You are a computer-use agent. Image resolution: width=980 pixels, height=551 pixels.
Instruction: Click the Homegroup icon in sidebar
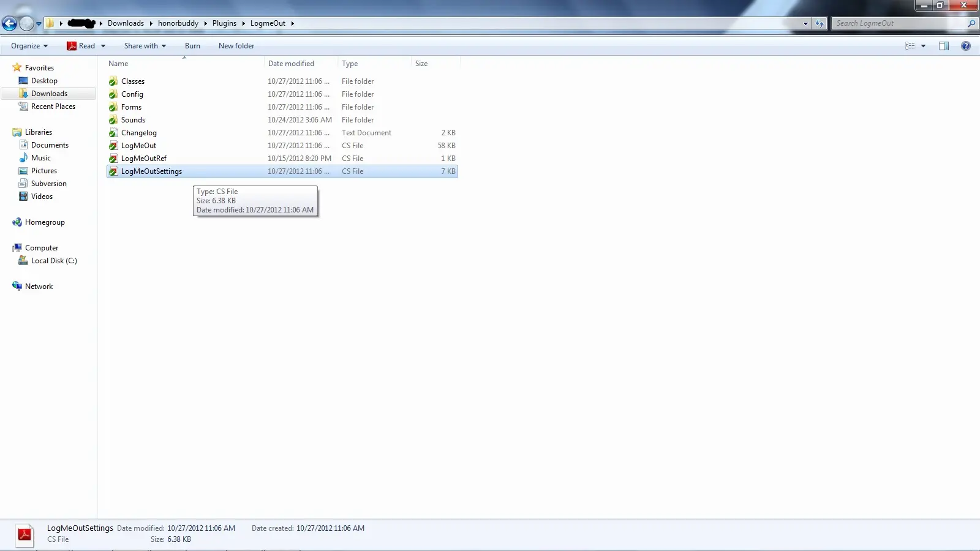pos(17,222)
